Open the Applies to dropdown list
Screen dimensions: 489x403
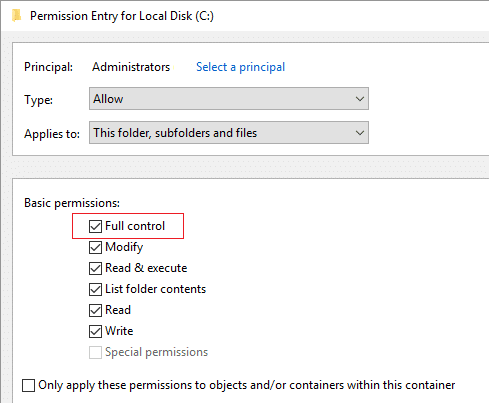tap(229, 133)
